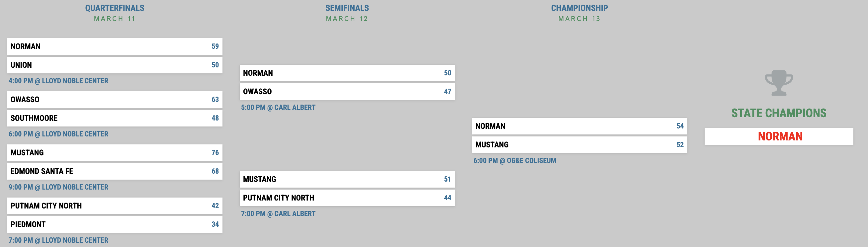Screen dimensions: 868x247
Task: Click the trophy icon above State Champions
Action: point(778,83)
